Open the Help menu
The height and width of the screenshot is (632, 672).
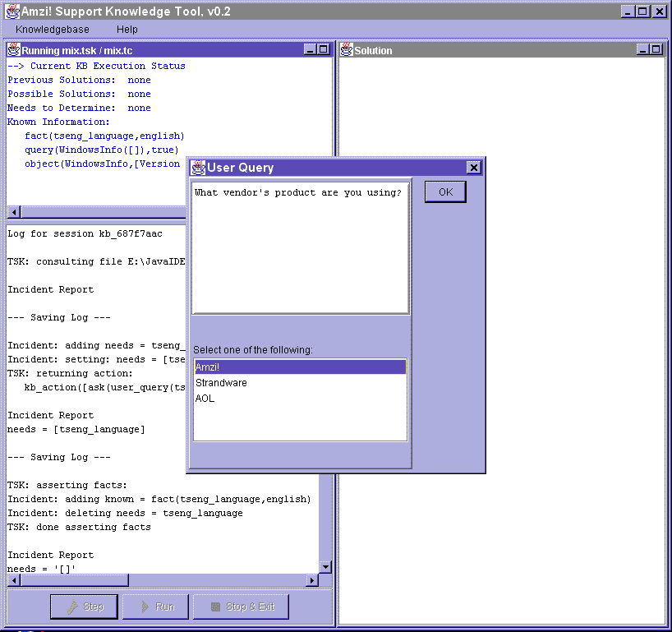tap(127, 29)
